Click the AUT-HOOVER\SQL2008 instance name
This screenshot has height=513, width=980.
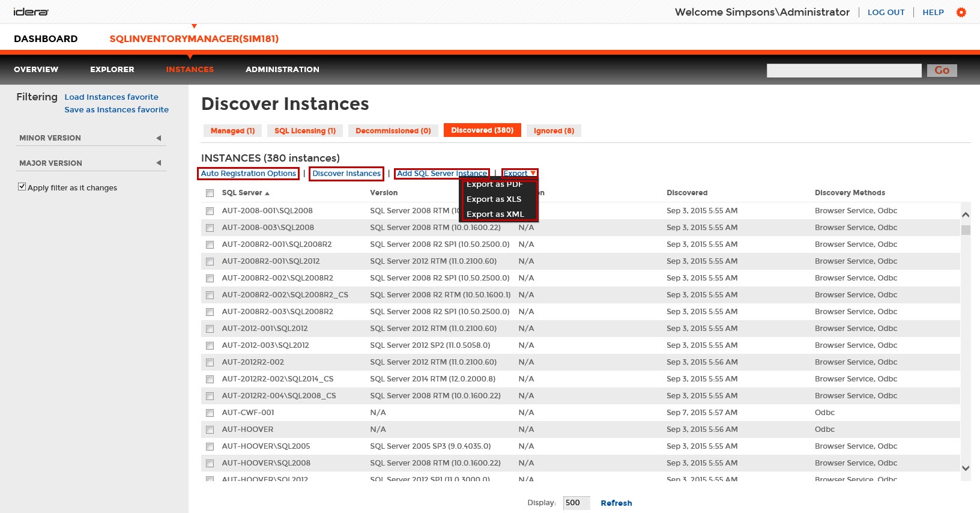266,463
